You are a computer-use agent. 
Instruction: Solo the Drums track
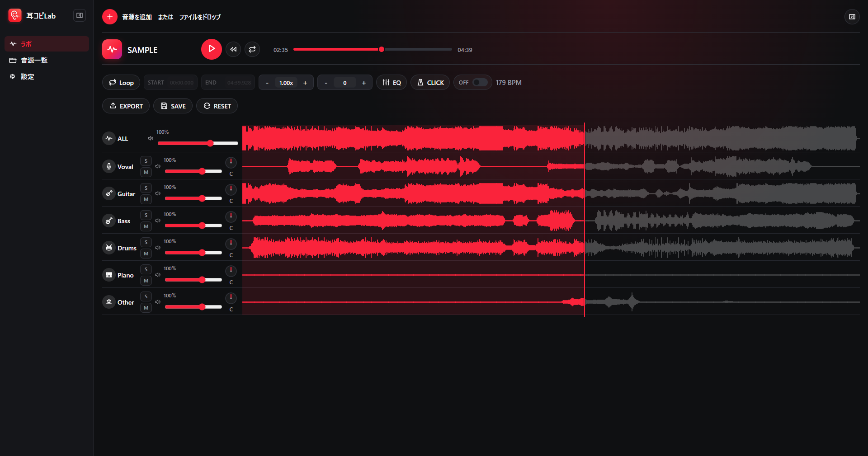[146, 242]
